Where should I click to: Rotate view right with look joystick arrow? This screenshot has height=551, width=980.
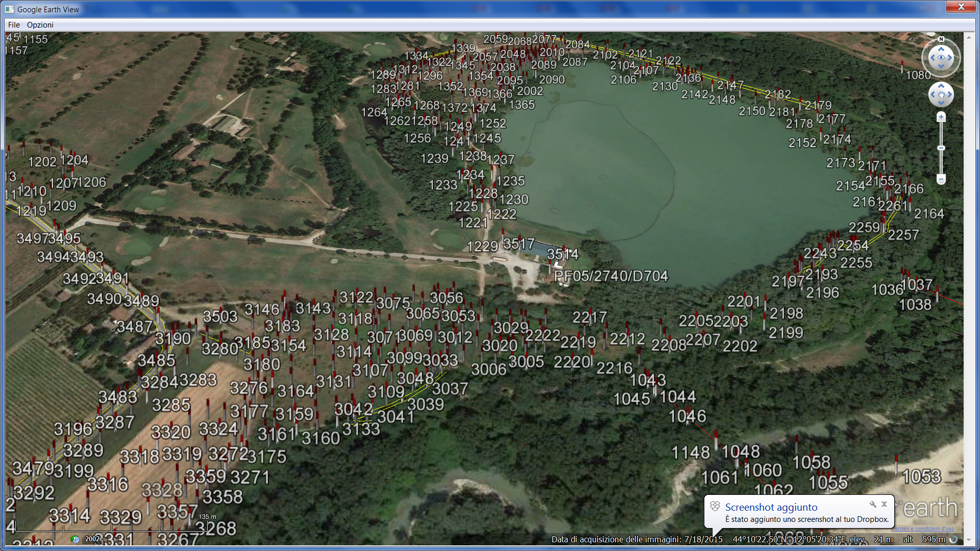[x=950, y=58]
